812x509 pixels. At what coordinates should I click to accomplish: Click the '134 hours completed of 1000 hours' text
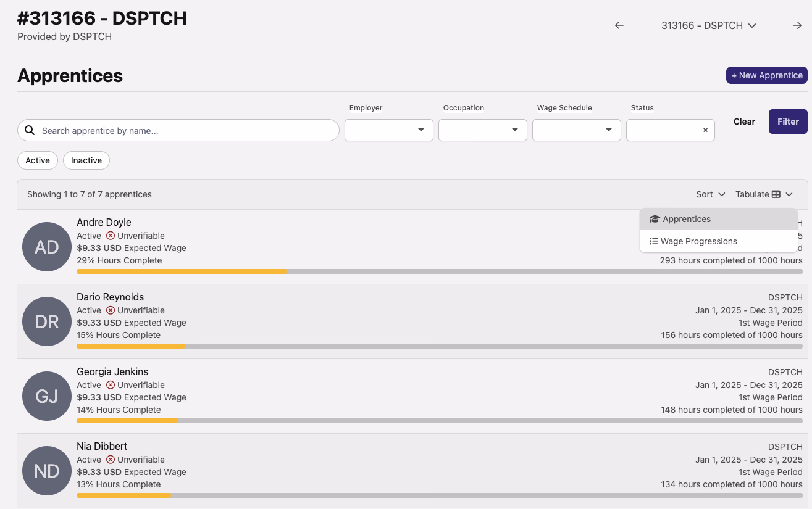(732, 484)
